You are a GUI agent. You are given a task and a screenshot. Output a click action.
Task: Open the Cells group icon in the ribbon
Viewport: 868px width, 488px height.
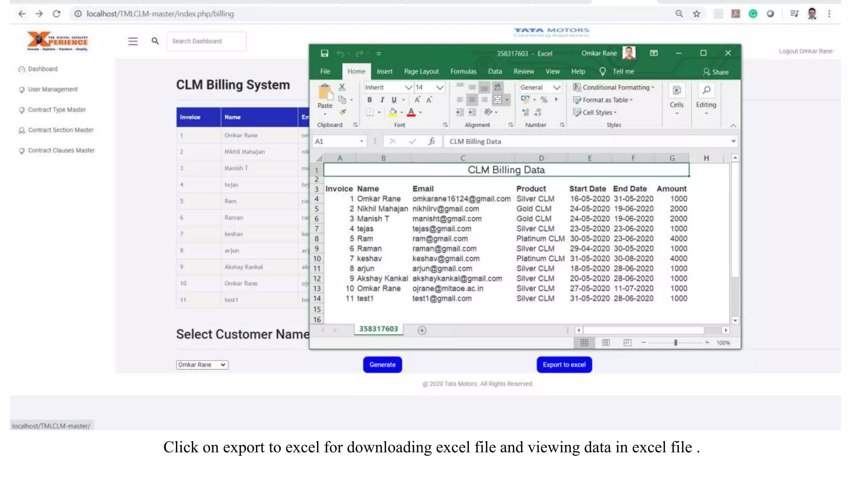point(677,90)
